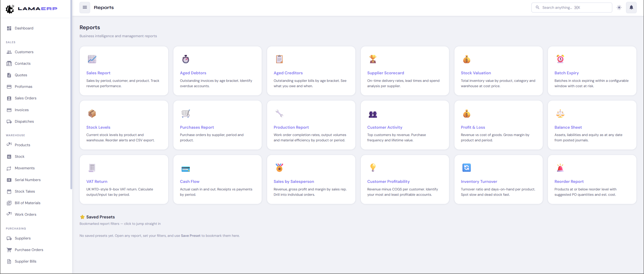644x274 pixels.
Task: Click the Purchases Report cart icon
Action: tap(186, 113)
